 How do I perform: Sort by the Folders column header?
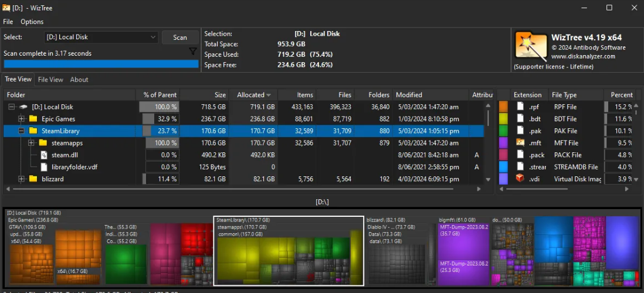click(x=374, y=95)
